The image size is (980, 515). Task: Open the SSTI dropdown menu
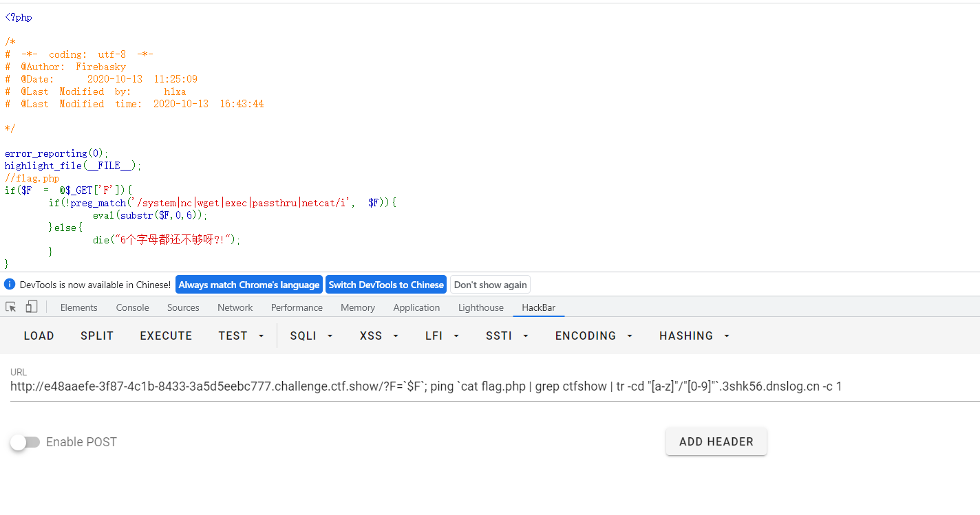(507, 336)
